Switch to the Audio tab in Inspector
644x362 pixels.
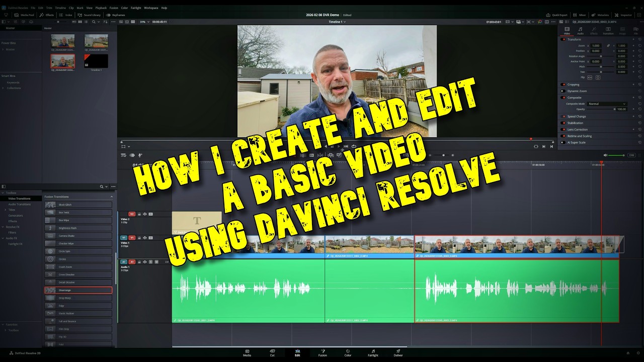click(x=580, y=31)
